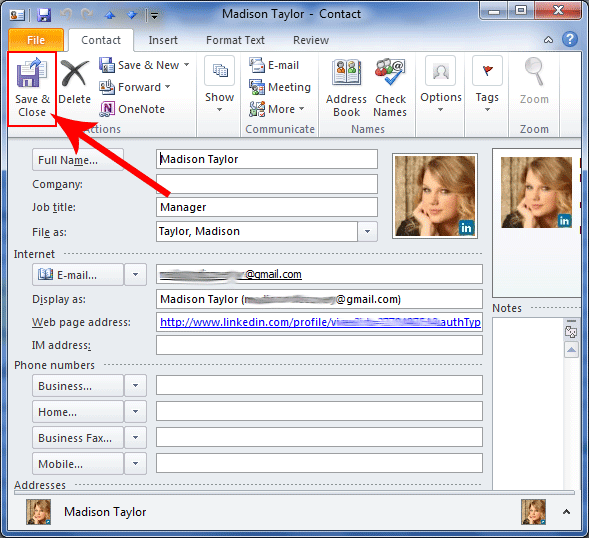Viewport: 589px width, 538px height.
Task: Expand the People Pane with the caret
Action: click(x=566, y=512)
